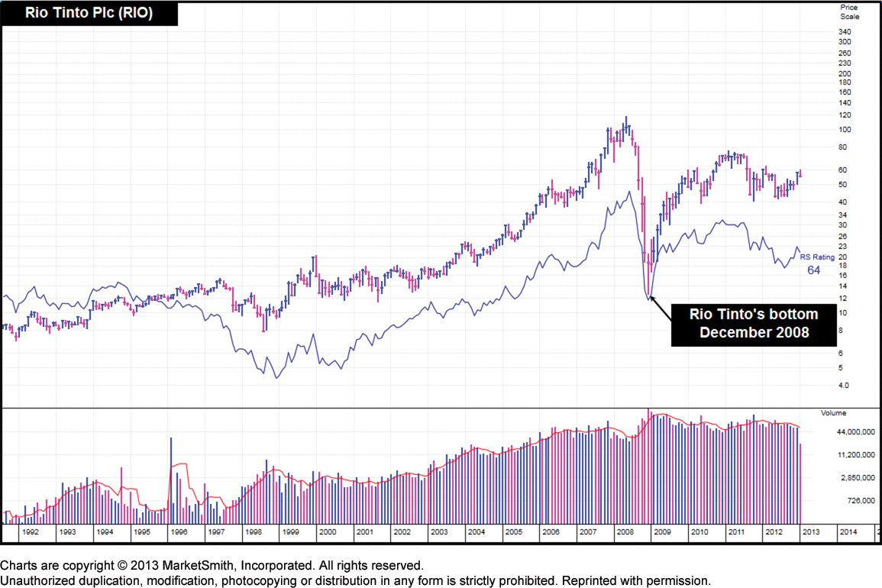The width and height of the screenshot is (882, 588).
Task: Select the 340 price scale label
Action: coord(845,32)
